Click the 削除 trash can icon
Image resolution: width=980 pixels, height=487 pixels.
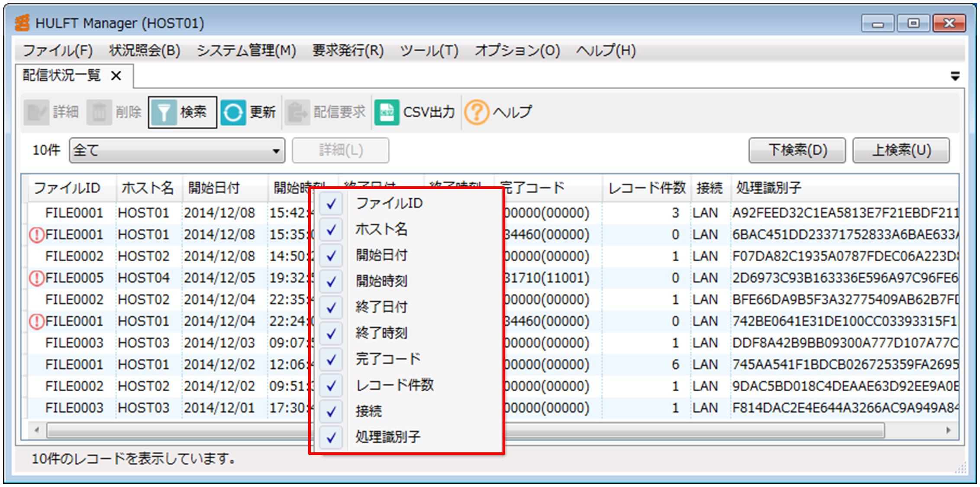(x=99, y=113)
